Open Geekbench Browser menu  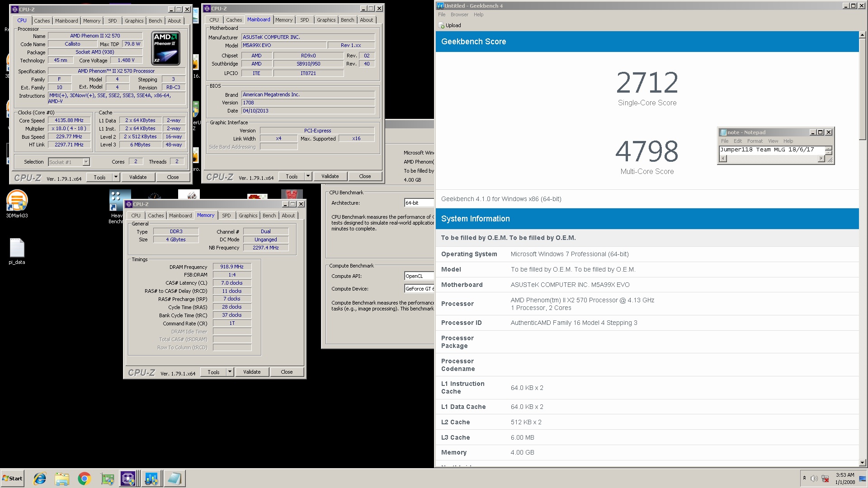click(x=459, y=14)
